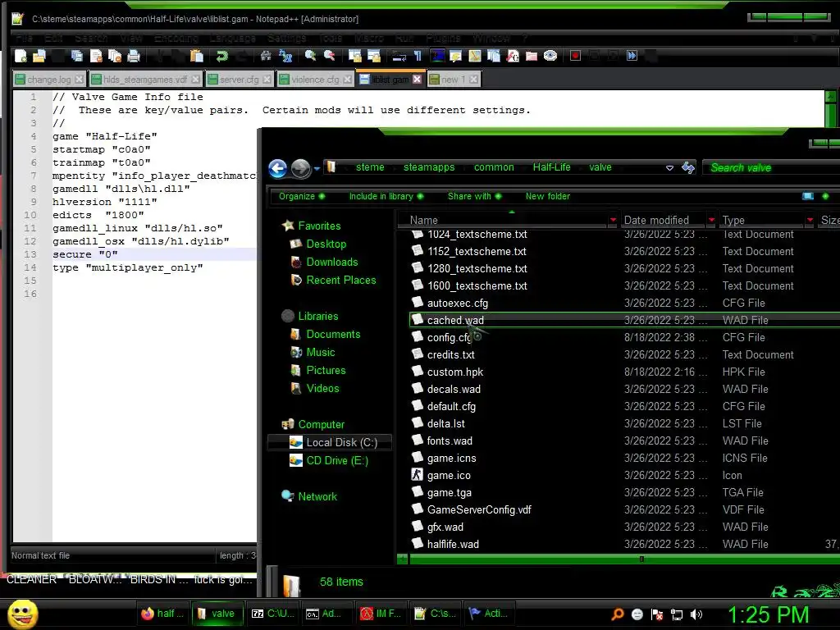Toggle file monitoring eye icon
This screenshot has width=840, height=630.
[550, 56]
